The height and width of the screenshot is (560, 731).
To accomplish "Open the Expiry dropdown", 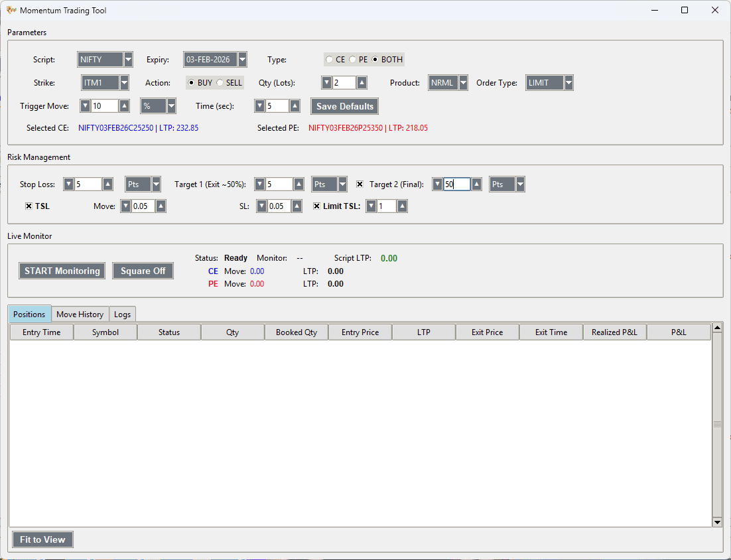I will click(242, 59).
